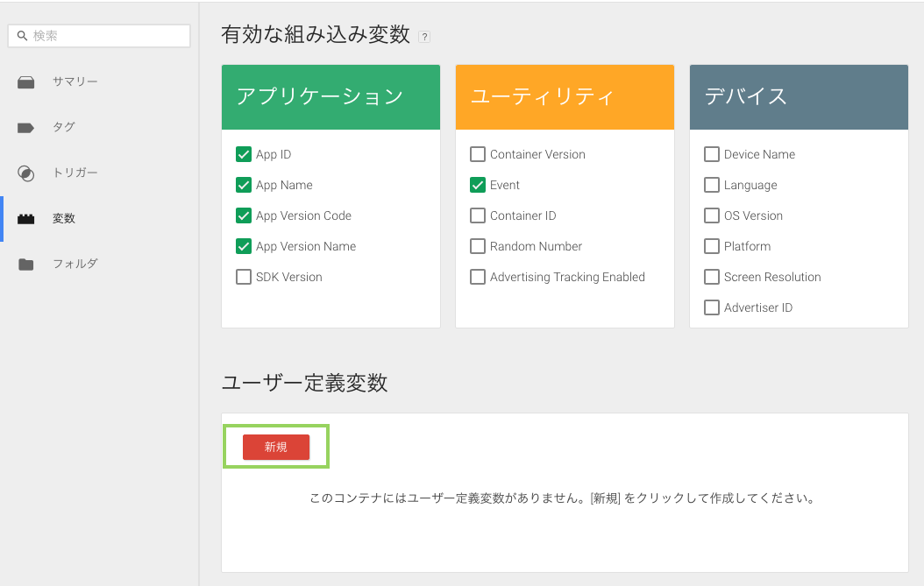Uncheck the App ID checkbox

pyautogui.click(x=244, y=154)
